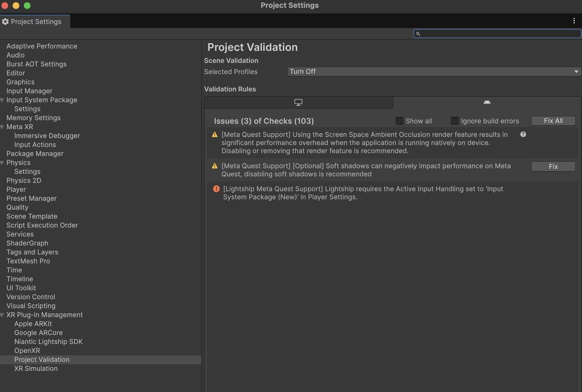Open Google ARCore settings

coord(38,333)
